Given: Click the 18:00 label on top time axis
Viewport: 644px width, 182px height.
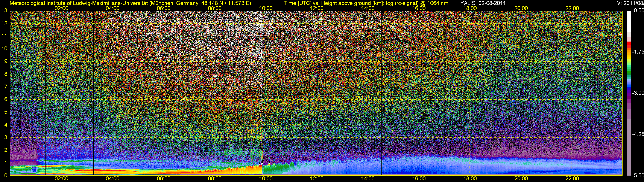Looking at the screenshot, I should point(470,8).
